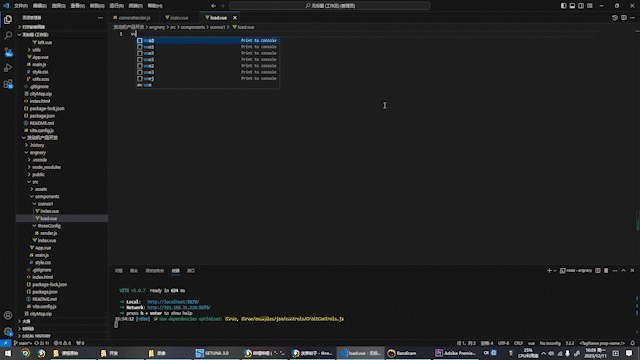The width and height of the screenshot is (640, 360).
Task: Open the Problems panel tab
Action: (119, 271)
